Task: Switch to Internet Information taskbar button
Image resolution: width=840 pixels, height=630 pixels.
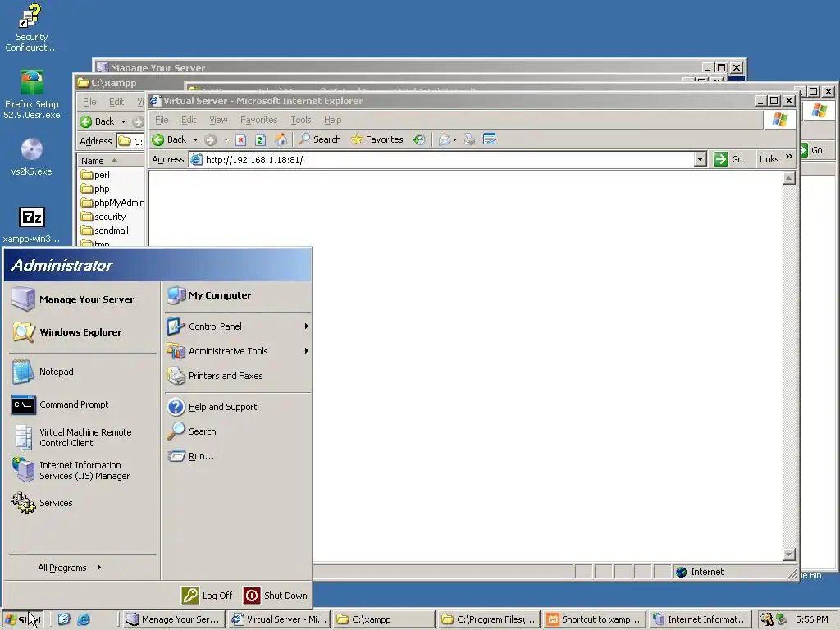Action: click(700, 619)
